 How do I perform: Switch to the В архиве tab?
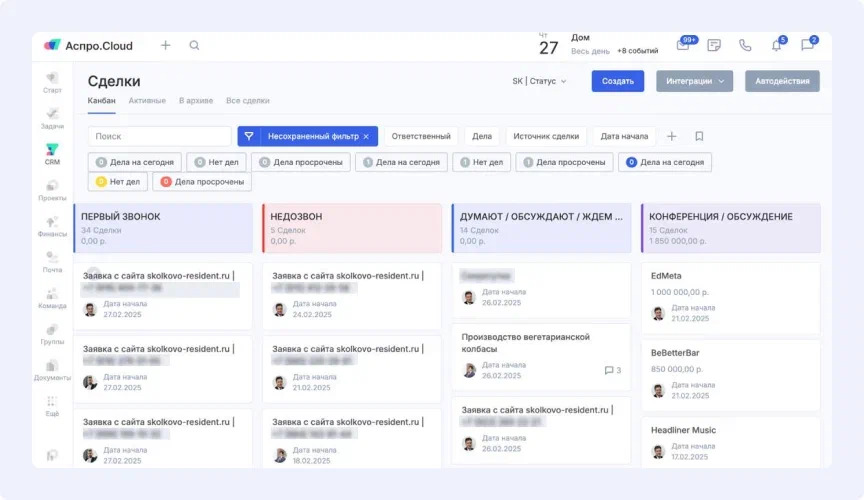[196, 101]
